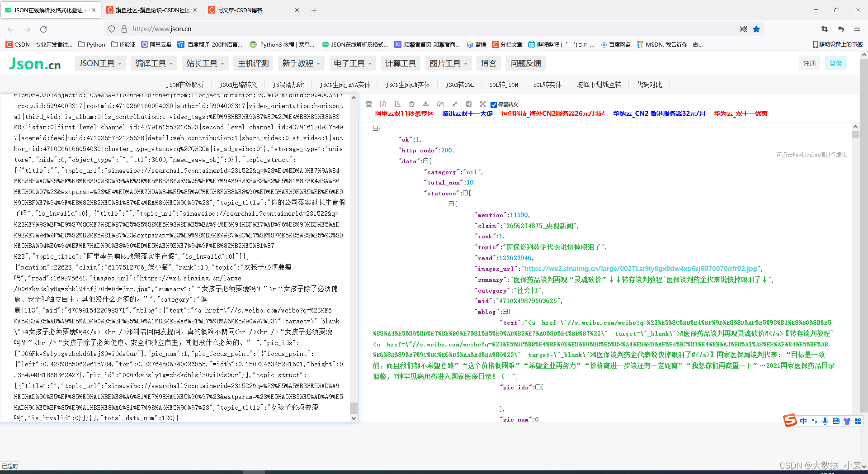
Task: Click the database stack icon in JSON toolbar
Action: 369,104
